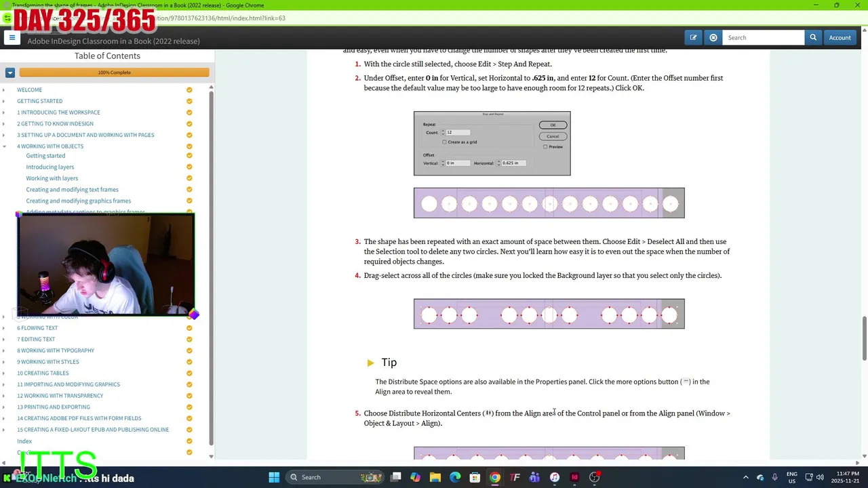Expand chapter 9 Working with Styles arrow
Screen dimensions: 868x488
tap(4, 362)
